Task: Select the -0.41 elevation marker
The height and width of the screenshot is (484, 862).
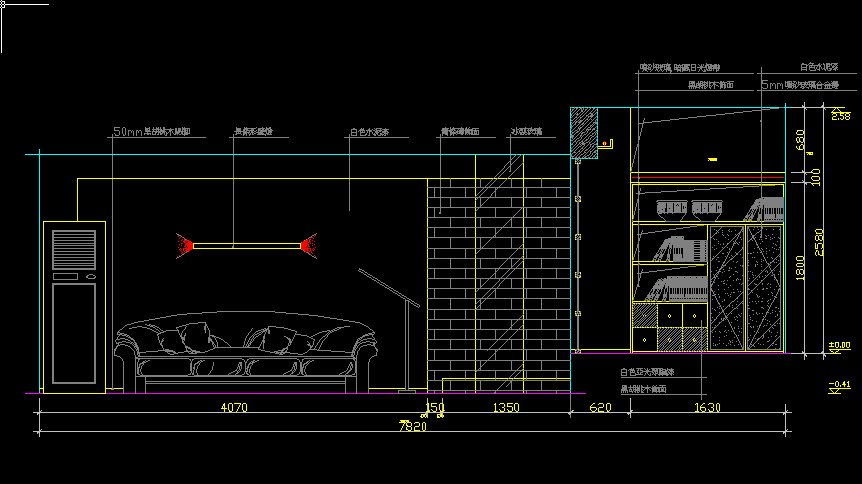Action: click(x=840, y=385)
